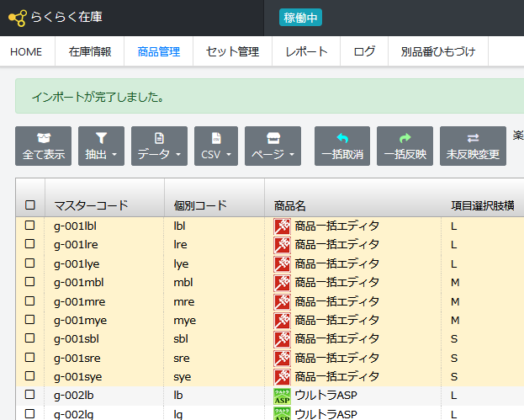Toggle the select-all header checkbox
524x420 pixels.
coord(30,205)
